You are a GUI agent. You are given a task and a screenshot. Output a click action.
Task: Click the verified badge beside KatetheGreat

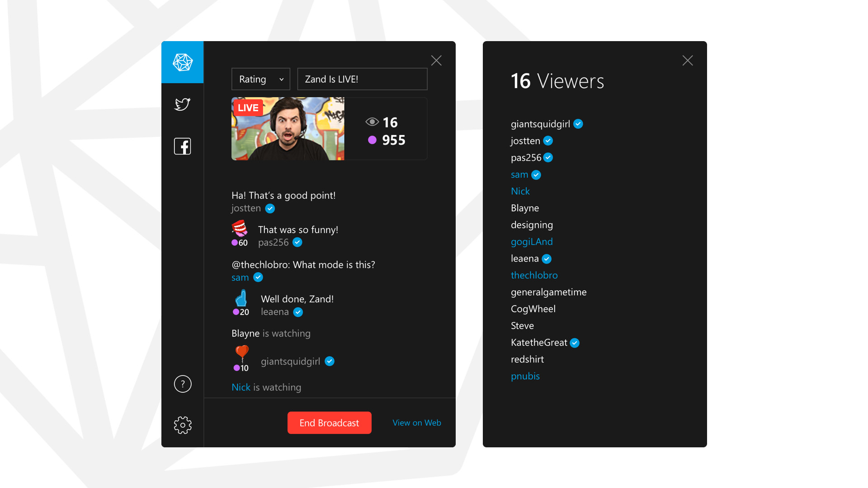pos(574,343)
